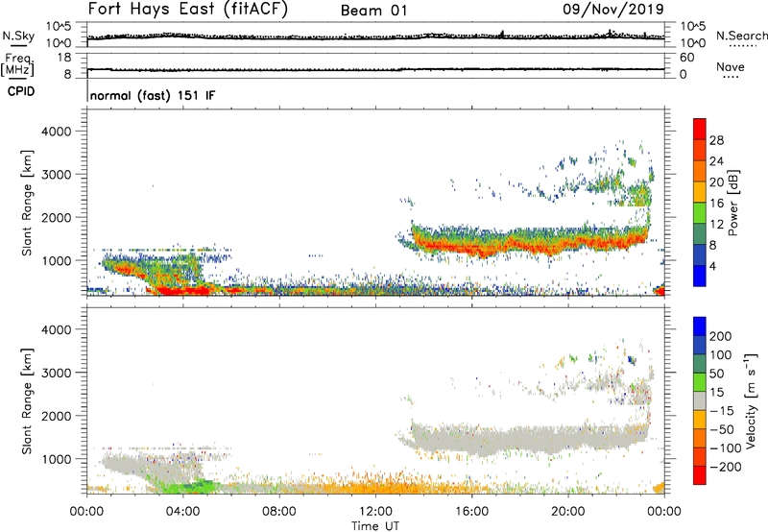Click the 'Power [dB]' colorbar label
Image resolution: width=768 pixels, height=532 pixels.
pos(732,203)
